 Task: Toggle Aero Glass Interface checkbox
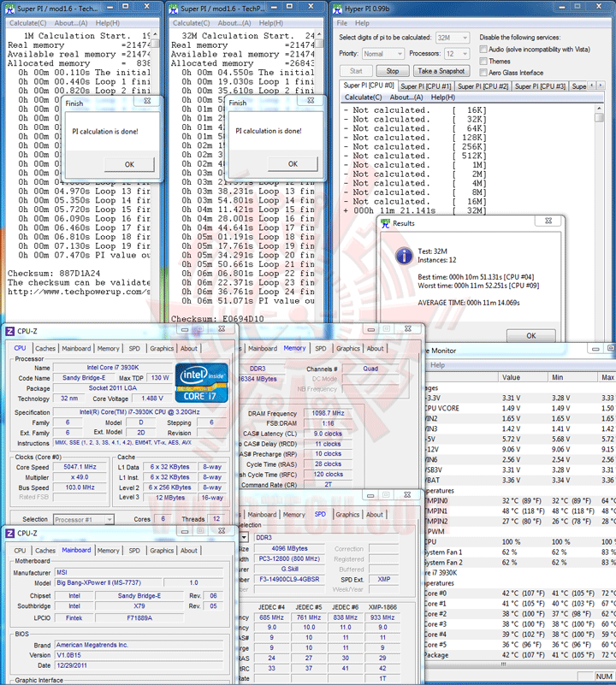483,72
